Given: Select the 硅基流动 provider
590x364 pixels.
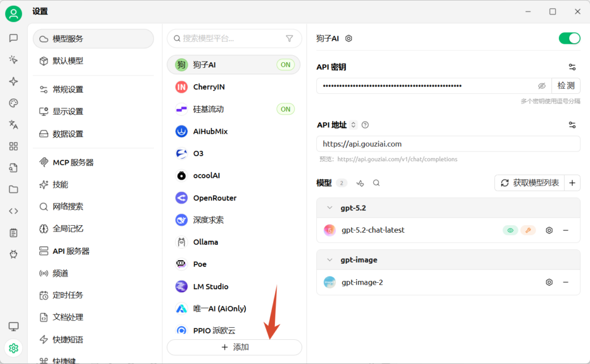Looking at the screenshot, I should coord(234,109).
